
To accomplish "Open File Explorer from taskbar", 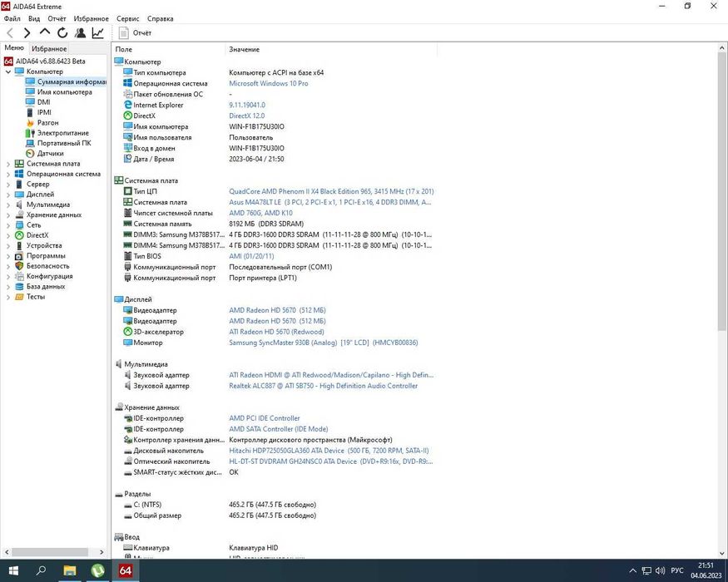I will pyautogui.click(x=69, y=570).
